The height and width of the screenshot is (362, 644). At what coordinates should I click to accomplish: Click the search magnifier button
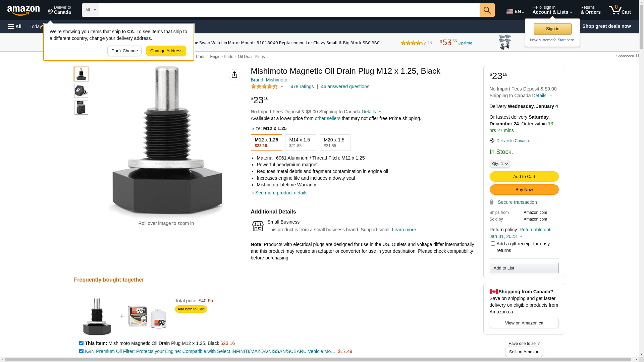[x=487, y=10]
